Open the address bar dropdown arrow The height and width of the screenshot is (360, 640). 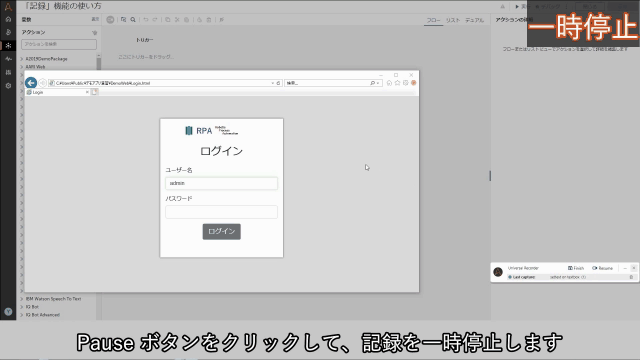tap(273, 83)
